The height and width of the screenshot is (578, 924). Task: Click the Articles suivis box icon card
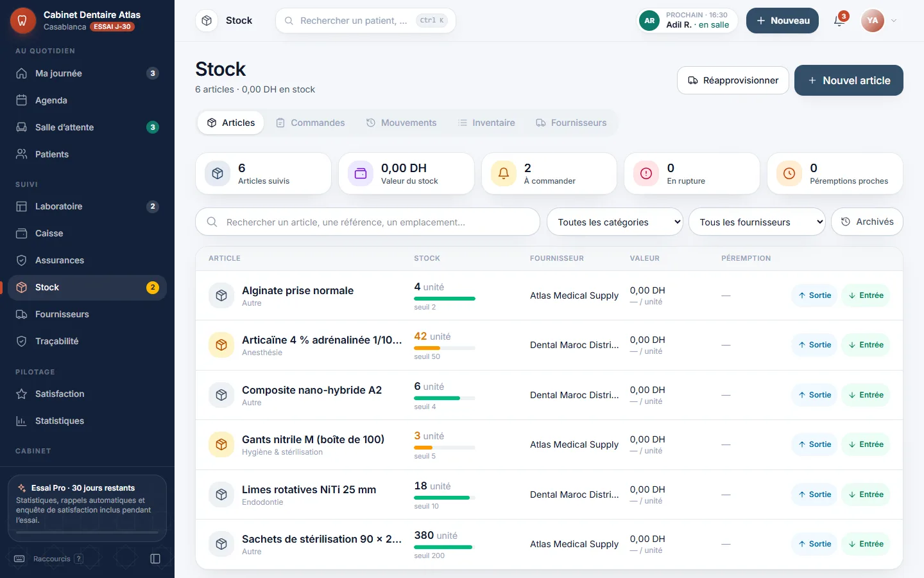click(218, 173)
